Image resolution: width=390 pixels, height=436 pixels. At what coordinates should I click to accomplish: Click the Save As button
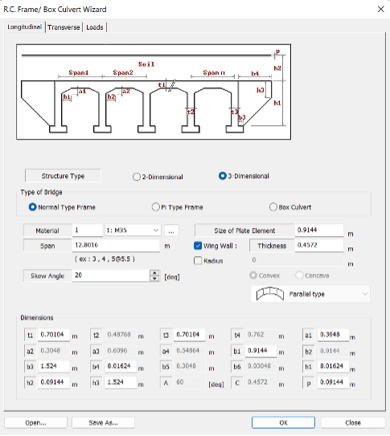(x=103, y=423)
